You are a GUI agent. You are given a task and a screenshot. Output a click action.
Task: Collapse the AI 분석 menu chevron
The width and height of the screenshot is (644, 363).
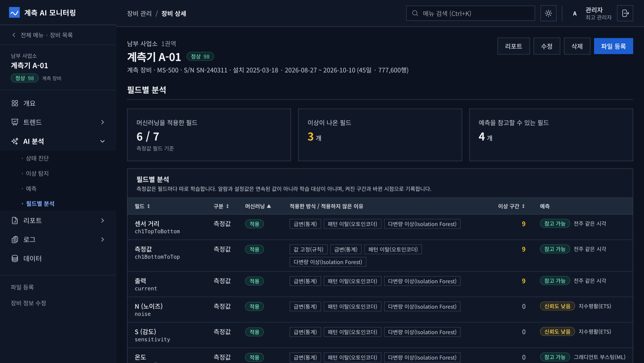(x=103, y=141)
